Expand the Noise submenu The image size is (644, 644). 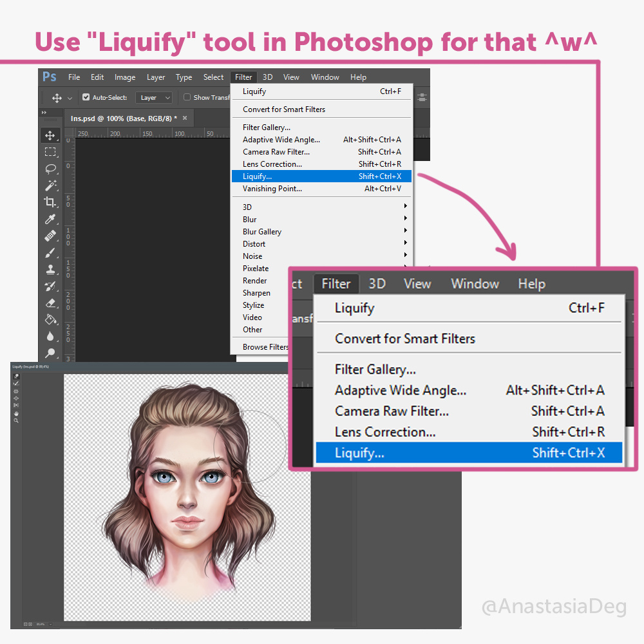[320, 256]
